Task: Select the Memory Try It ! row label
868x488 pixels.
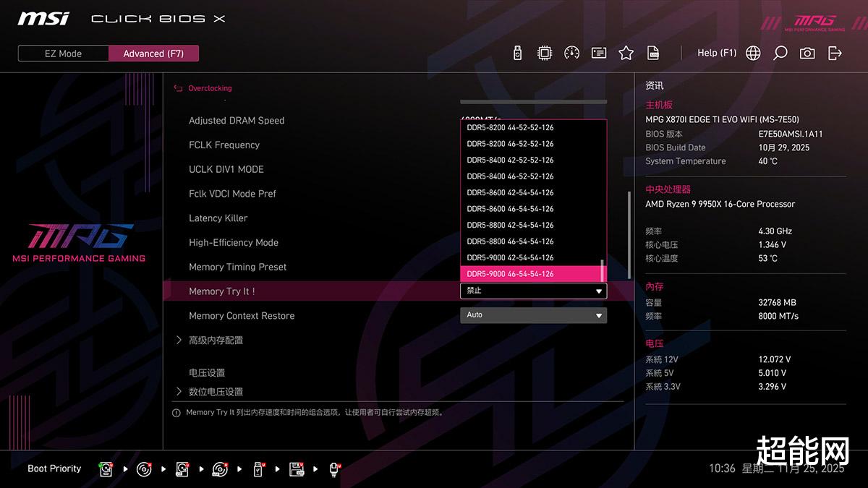Action: pyautogui.click(x=222, y=291)
